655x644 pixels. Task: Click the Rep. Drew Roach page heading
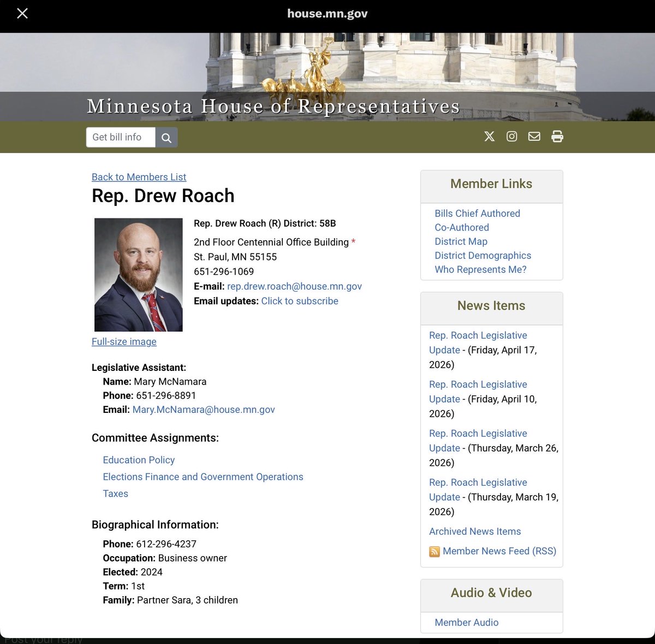(163, 196)
